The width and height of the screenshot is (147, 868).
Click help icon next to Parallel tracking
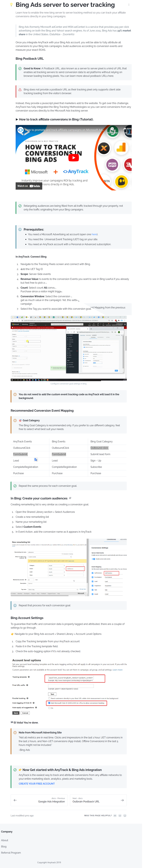[x=28, y=699]
